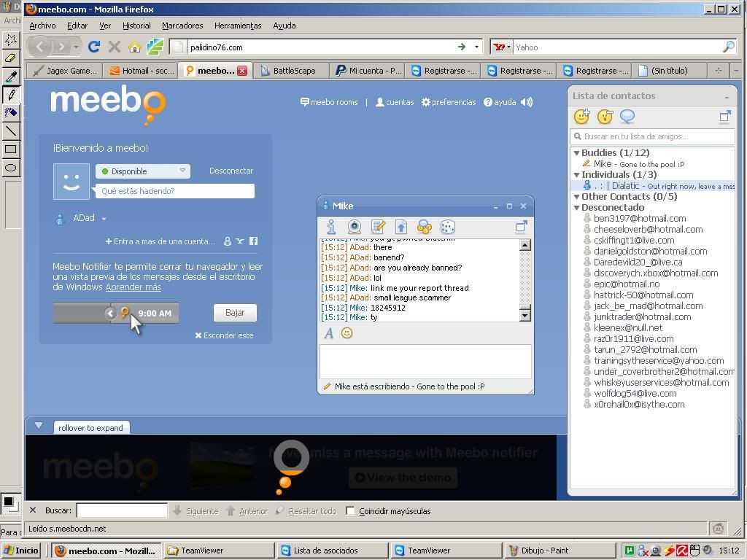Pop out the contact list panel
The width and height of the screenshot is (747, 560).
point(725,116)
